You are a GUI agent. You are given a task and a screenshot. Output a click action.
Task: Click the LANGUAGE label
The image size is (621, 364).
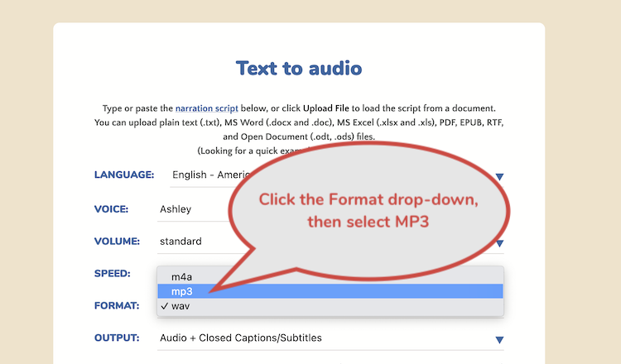click(x=124, y=175)
